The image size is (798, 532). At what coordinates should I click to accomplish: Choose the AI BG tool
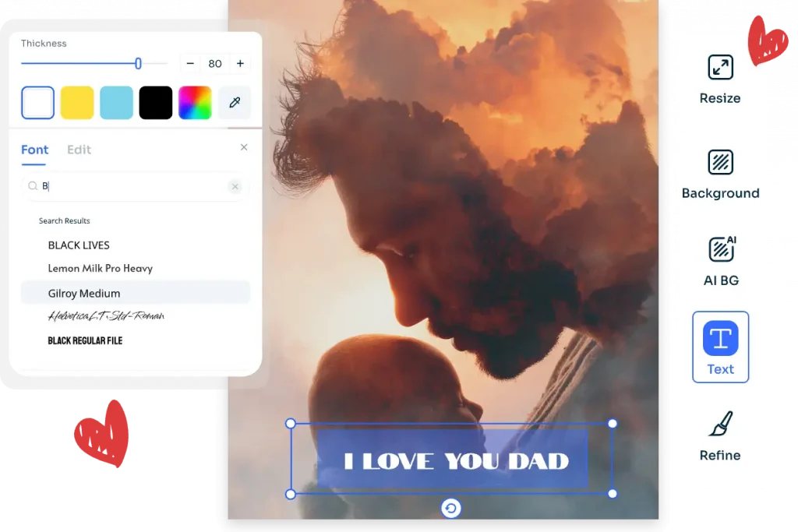coord(720,250)
